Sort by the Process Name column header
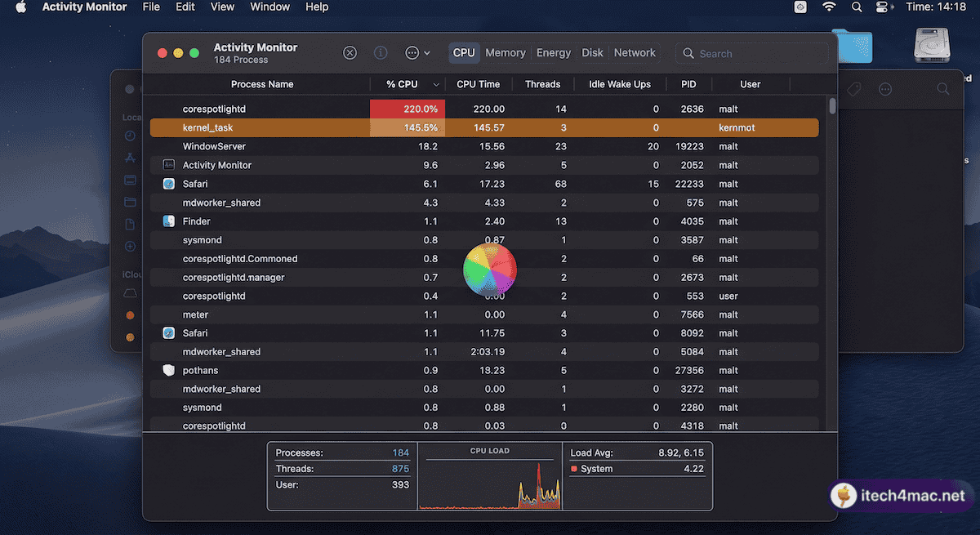This screenshot has height=535, width=980. (261, 84)
